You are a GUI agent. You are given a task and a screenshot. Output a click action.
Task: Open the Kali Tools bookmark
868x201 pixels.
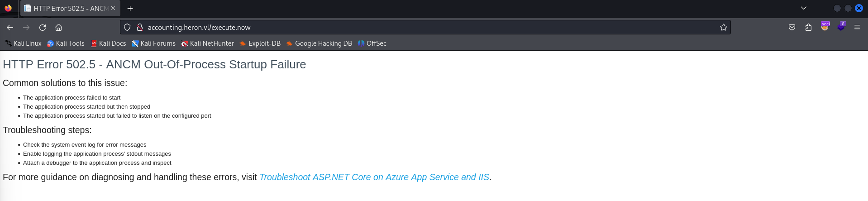tap(66, 43)
